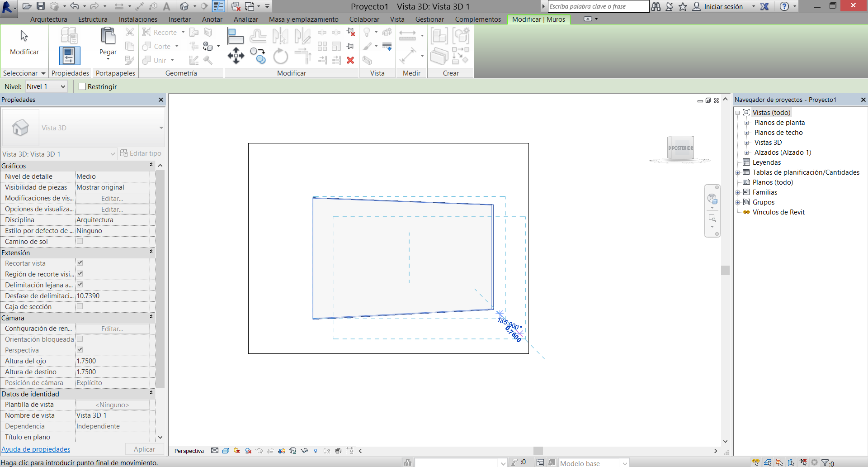Open the Ayuda de propiedades link
Screen dimensions: 868x467
point(36,449)
